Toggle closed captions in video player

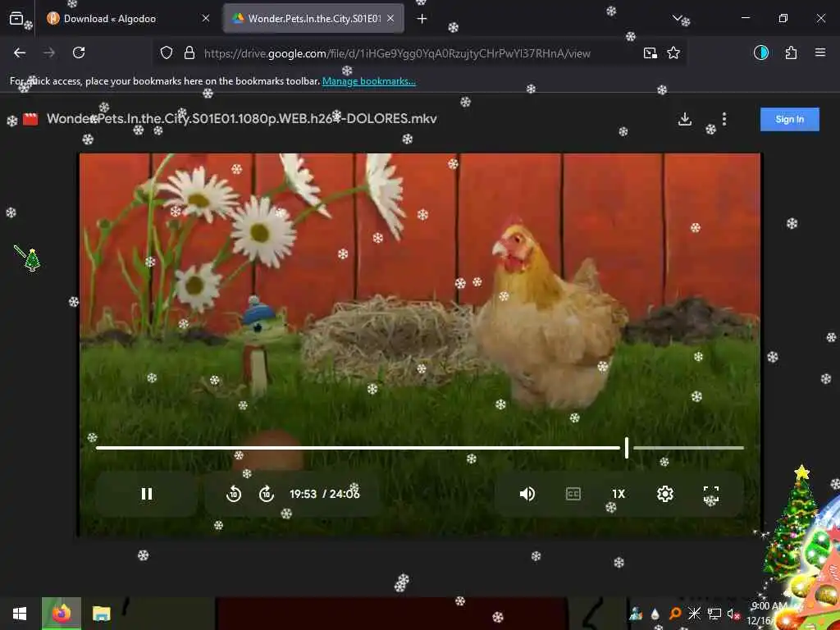coord(573,494)
